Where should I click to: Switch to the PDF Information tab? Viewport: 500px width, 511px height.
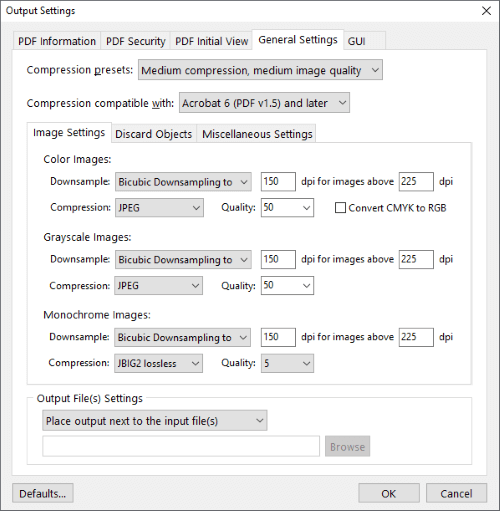pos(57,41)
